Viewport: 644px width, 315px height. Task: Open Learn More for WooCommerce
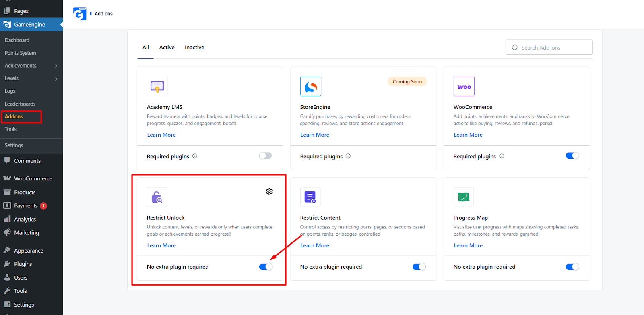point(468,135)
